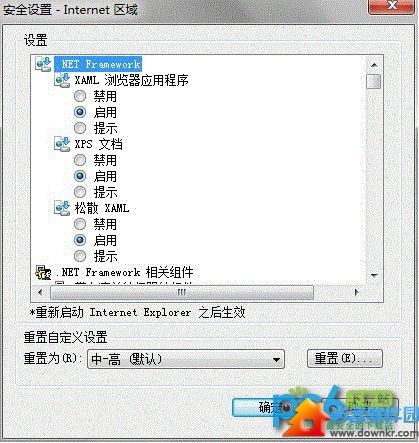
Task: Select 禁用 under XPS 文档
Action: 80,160
